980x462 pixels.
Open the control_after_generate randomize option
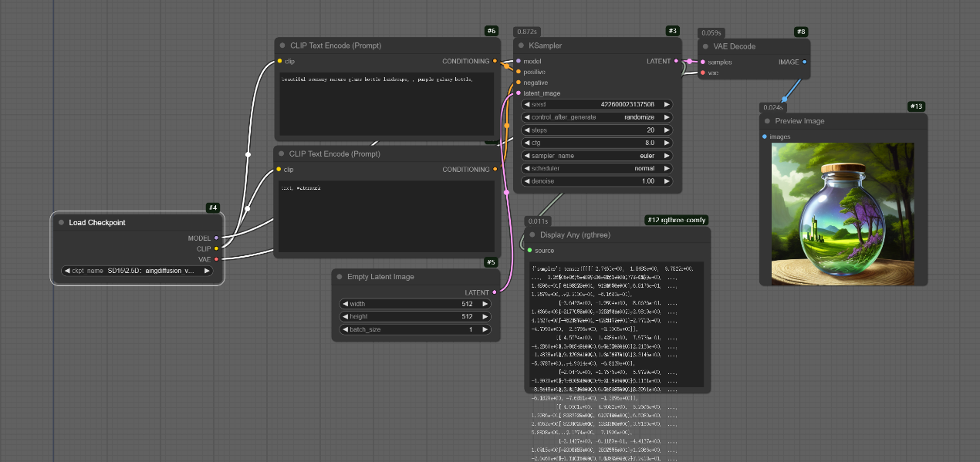pos(597,117)
